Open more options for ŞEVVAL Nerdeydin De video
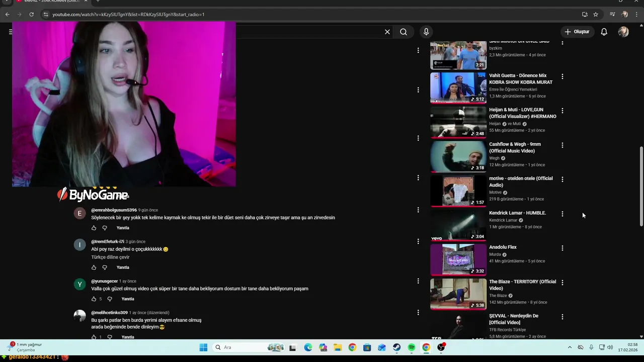644x362 pixels. [562, 317]
